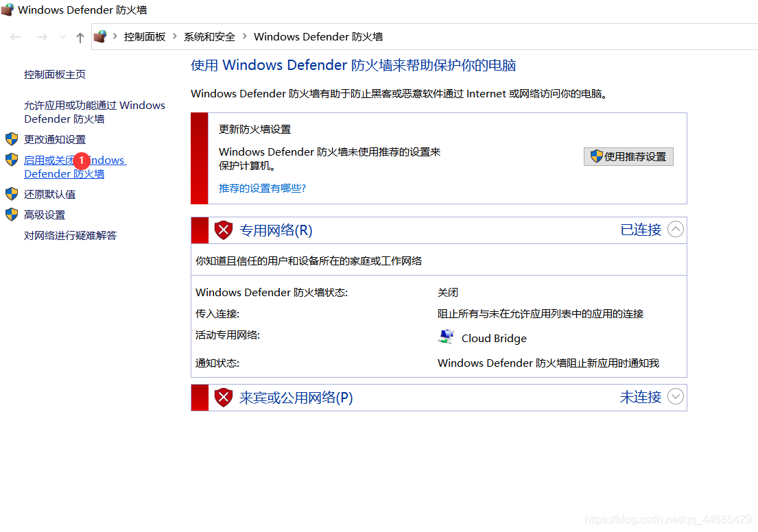Open 允许应用或功能通过 Windows Defender 防火墙
This screenshot has width=758, height=532.
(95, 112)
